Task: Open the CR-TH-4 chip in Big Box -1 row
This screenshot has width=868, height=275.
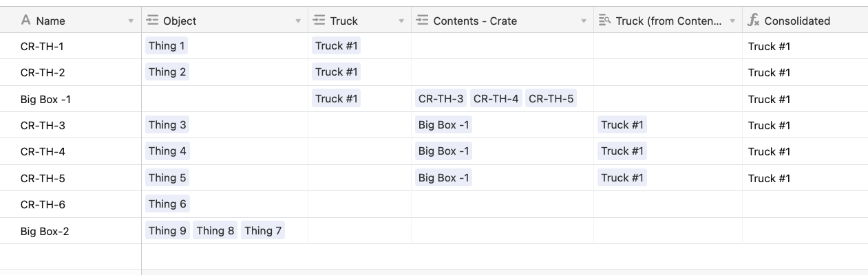Action: (x=496, y=98)
